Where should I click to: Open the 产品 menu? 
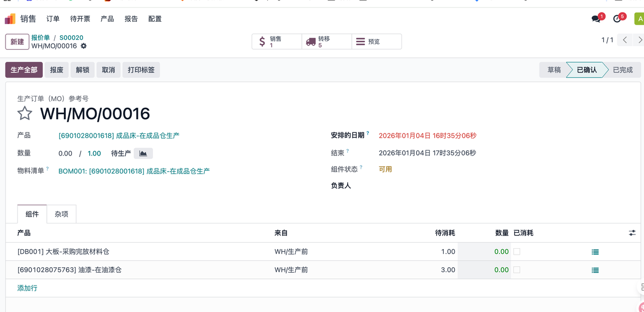(107, 19)
